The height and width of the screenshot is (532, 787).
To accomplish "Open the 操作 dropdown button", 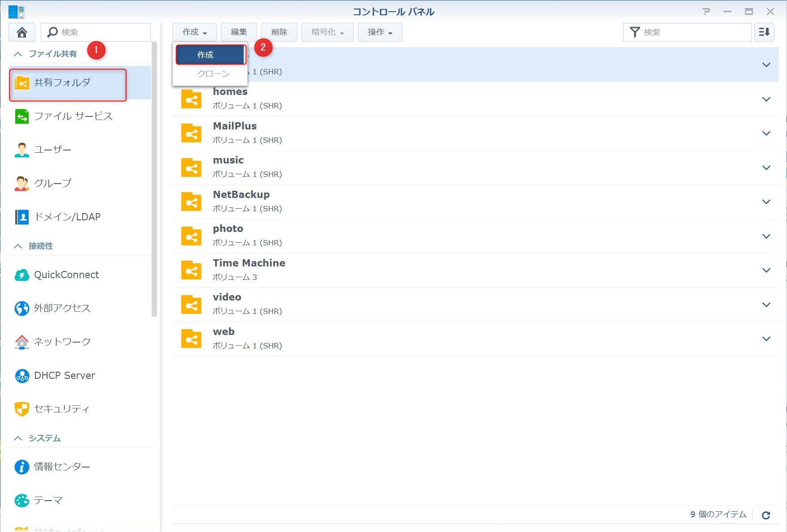I will click(379, 32).
